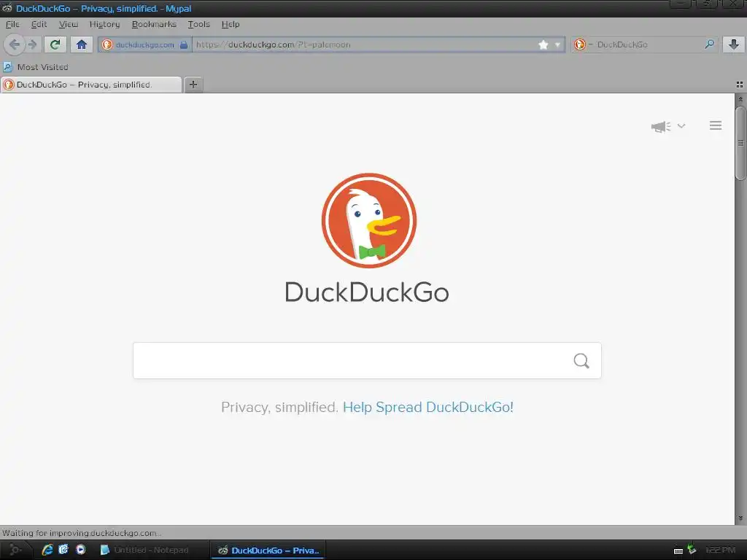The width and height of the screenshot is (747, 560).
Task: Open the Most Visited bookmarks folder
Action: pyautogui.click(x=36, y=67)
